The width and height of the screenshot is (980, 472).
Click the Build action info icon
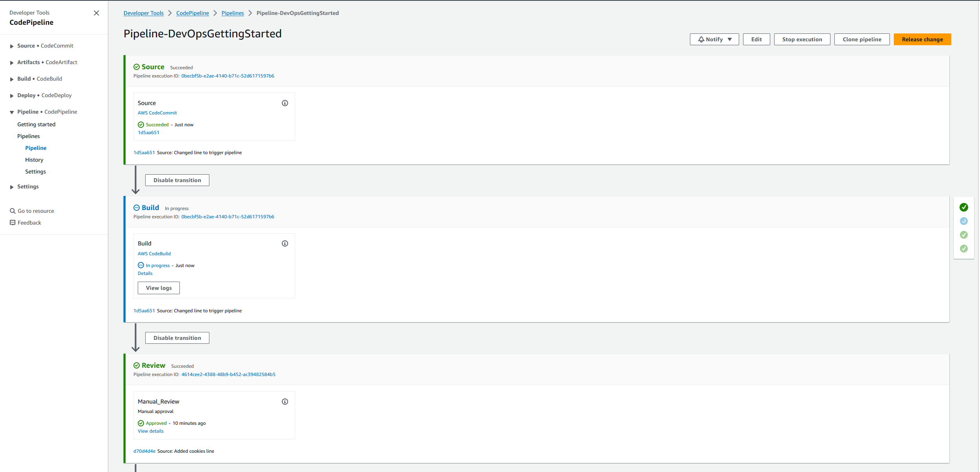click(285, 243)
